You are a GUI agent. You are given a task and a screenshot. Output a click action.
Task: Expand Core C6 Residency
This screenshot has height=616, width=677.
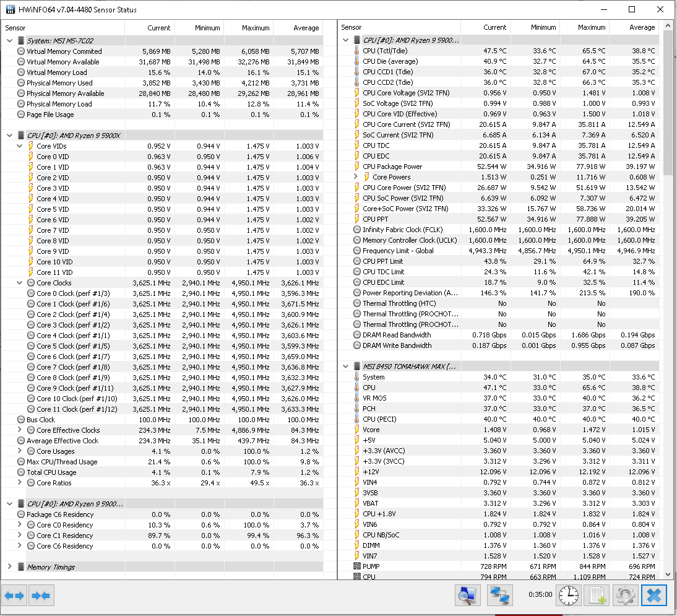(19, 545)
